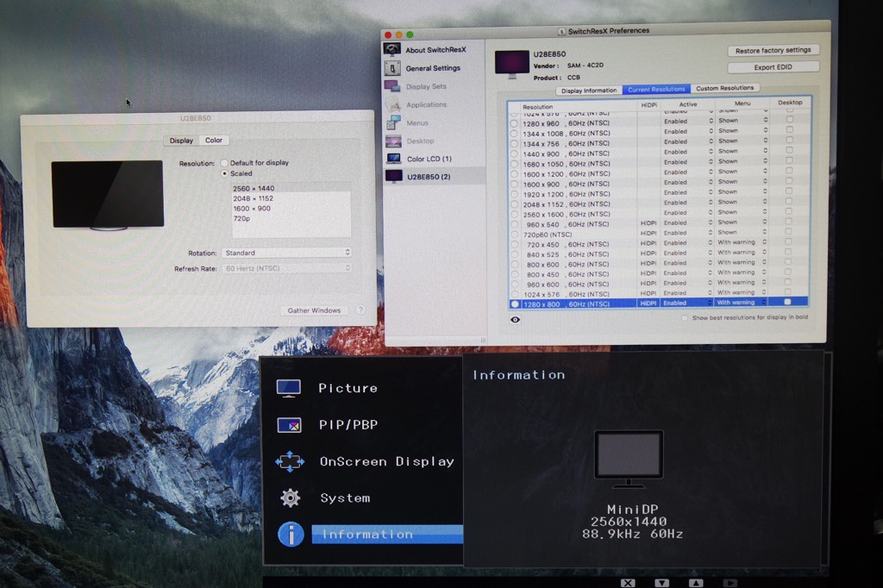Open the Display Information tab
Screen dimensions: 883x588
tap(589, 91)
